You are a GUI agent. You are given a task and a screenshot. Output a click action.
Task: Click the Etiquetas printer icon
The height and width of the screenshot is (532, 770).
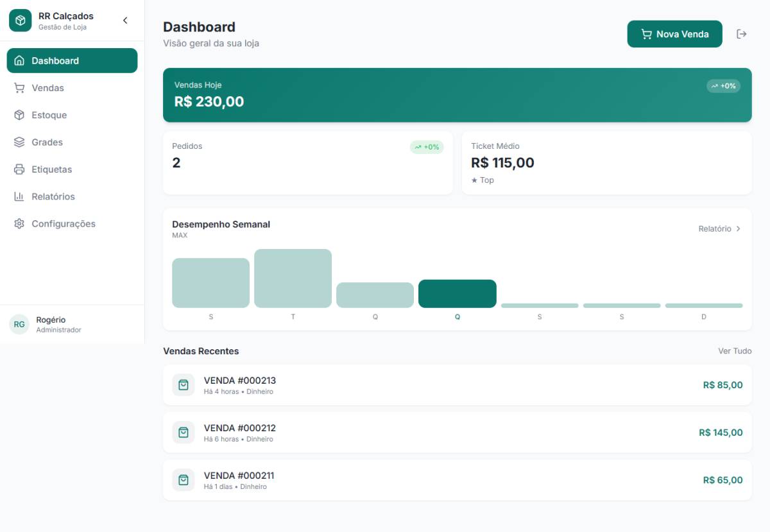(x=19, y=169)
